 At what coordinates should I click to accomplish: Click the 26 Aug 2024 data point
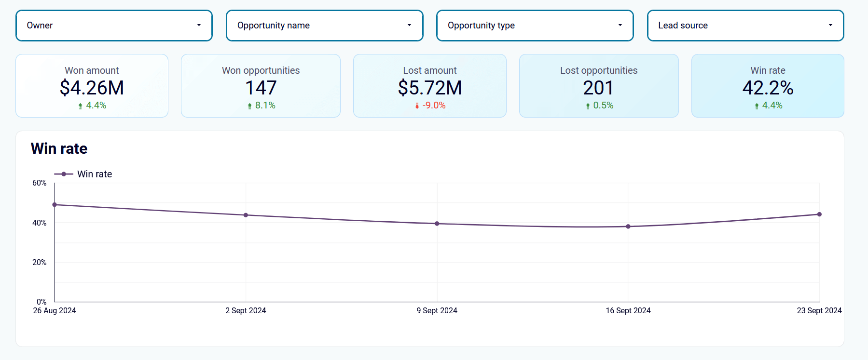click(55, 205)
